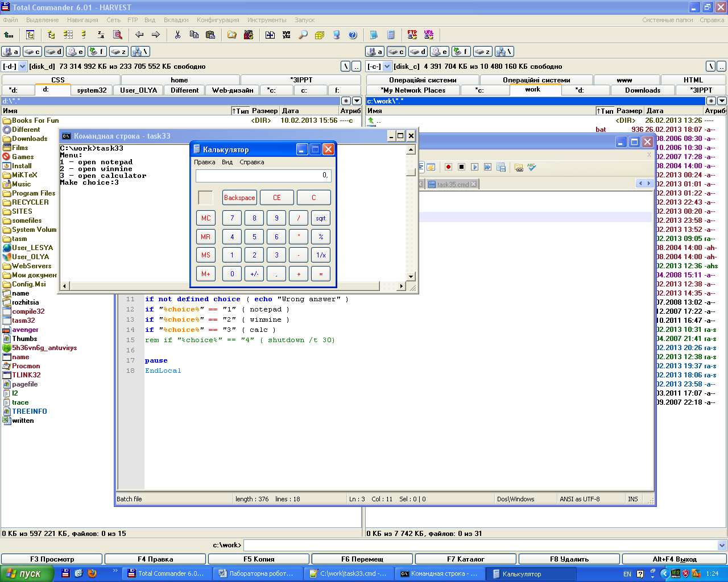Click the copy files toolbar icon
The height and width of the screenshot is (582, 728).
click(x=194, y=35)
